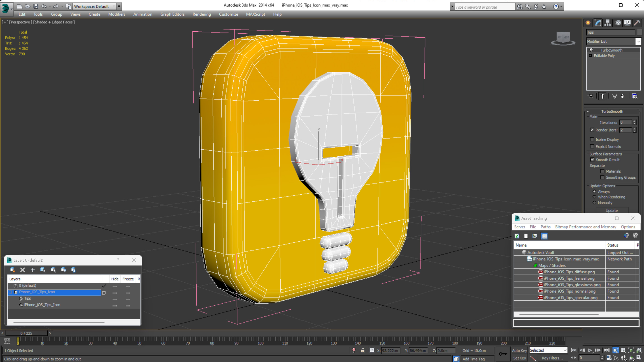This screenshot has height=362, width=644.
Task: Open Paths menu in Asset Tracking
Action: pyautogui.click(x=546, y=227)
